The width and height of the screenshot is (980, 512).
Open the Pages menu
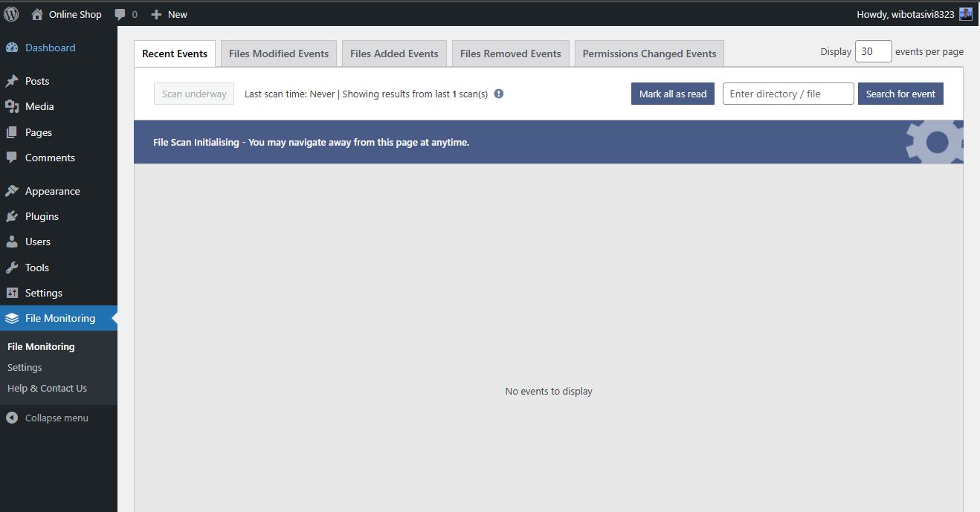point(59,132)
